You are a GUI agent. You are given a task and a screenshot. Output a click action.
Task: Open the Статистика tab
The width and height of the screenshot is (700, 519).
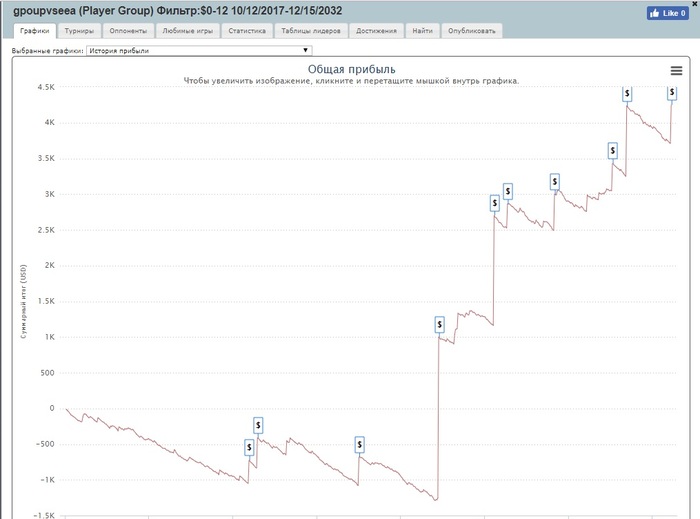247,31
